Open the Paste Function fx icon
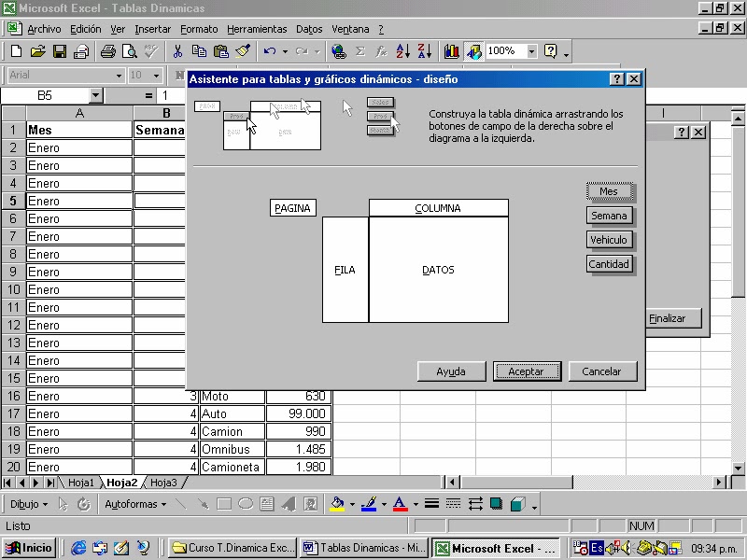The width and height of the screenshot is (747, 560). coord(381,51)
